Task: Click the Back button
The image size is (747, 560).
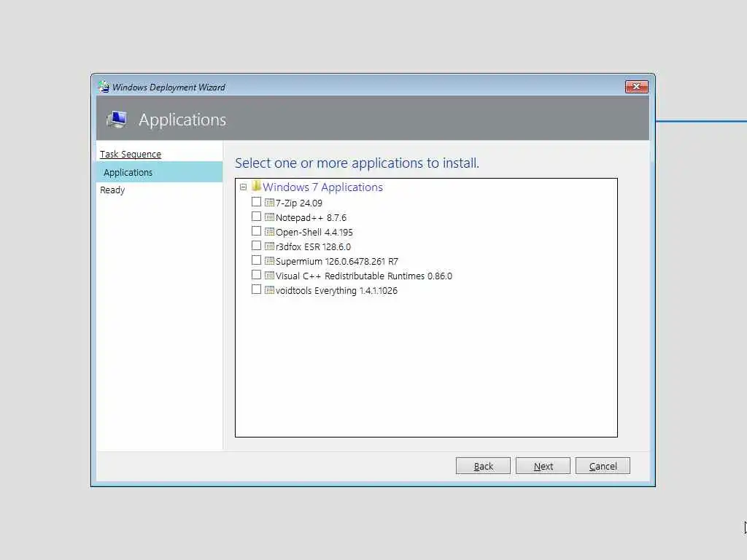Action: (x=483, y=466)
